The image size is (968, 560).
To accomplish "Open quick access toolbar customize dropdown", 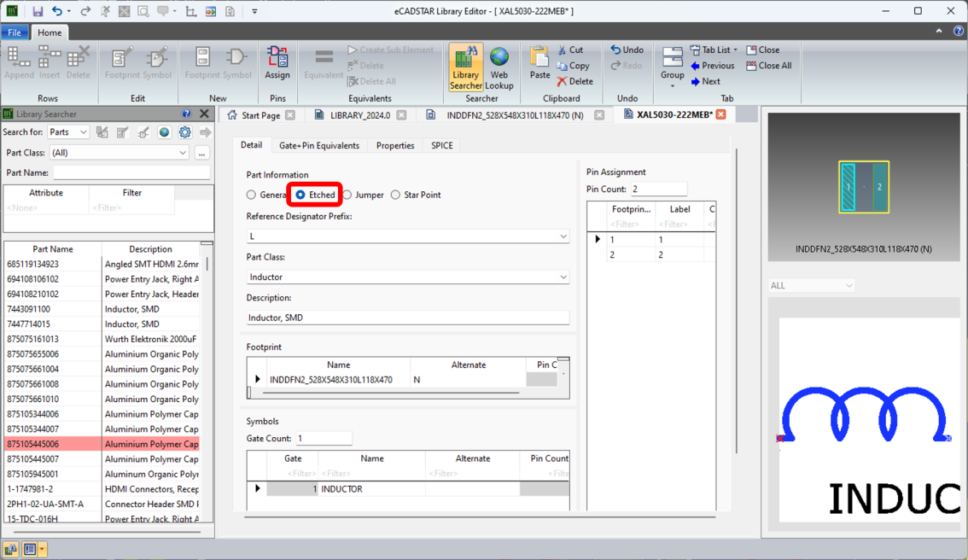I will pyautogui.click(x=254, y=11).
